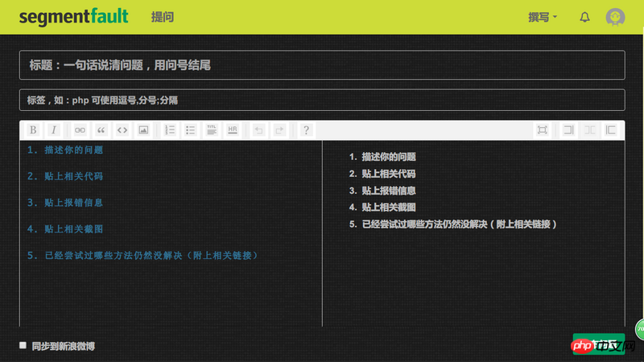
Task: Redo the last edit
Action: coord(279,130)
